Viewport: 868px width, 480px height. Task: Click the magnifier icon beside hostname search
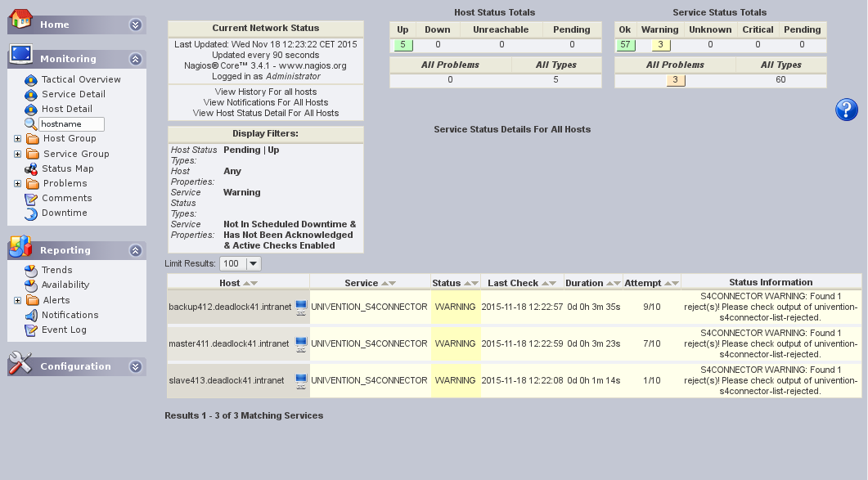click(x=30, y=124)
